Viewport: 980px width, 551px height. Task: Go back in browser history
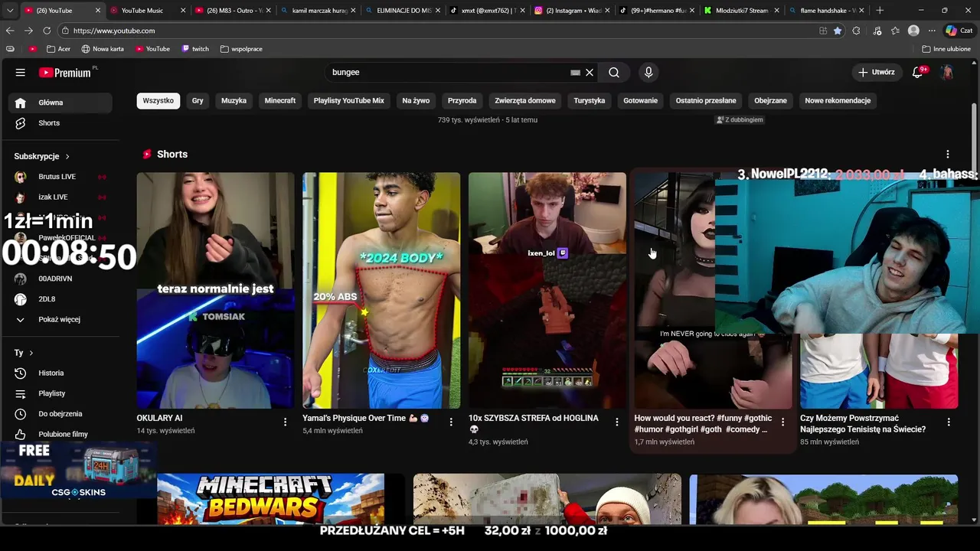click(10, 31)
